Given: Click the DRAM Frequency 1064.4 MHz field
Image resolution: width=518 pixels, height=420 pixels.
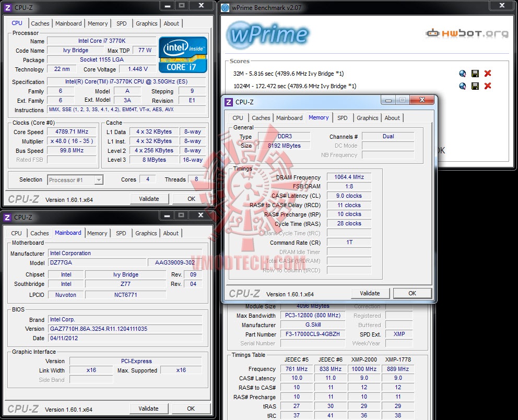Looking at the screenshot, I should [x=349, y=177].
